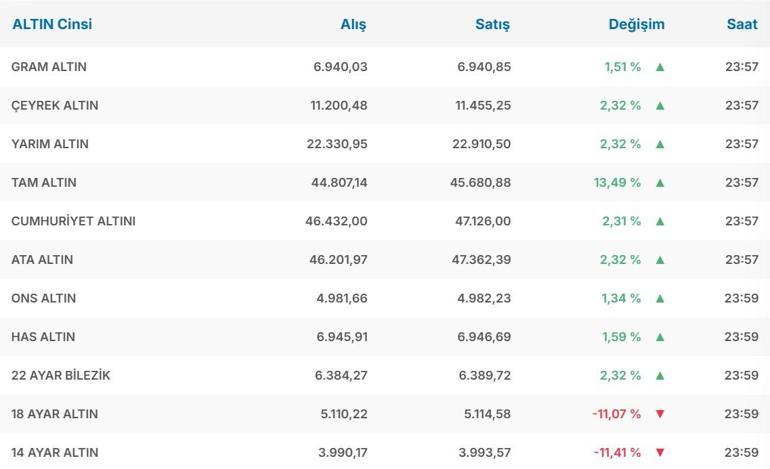Click the green up arrow for ÇEYREK ALTIN
Screen dimensions: 770x469
[660, 105]
